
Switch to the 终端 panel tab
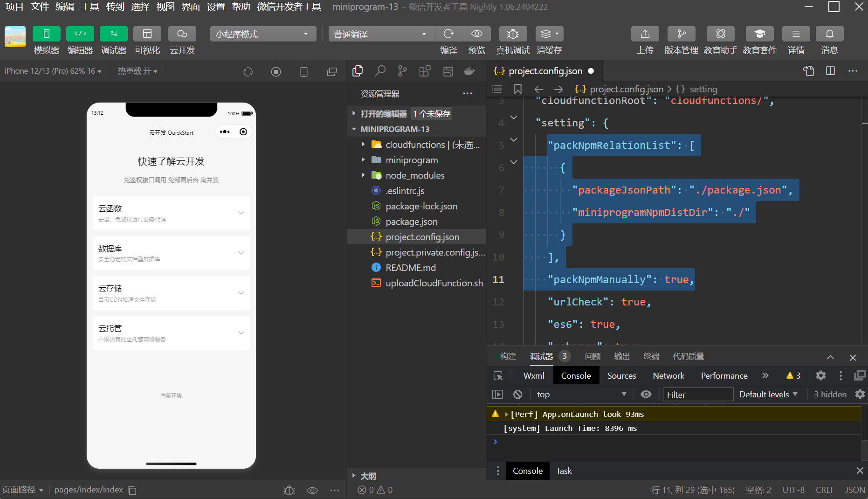[x=651, y=356]
